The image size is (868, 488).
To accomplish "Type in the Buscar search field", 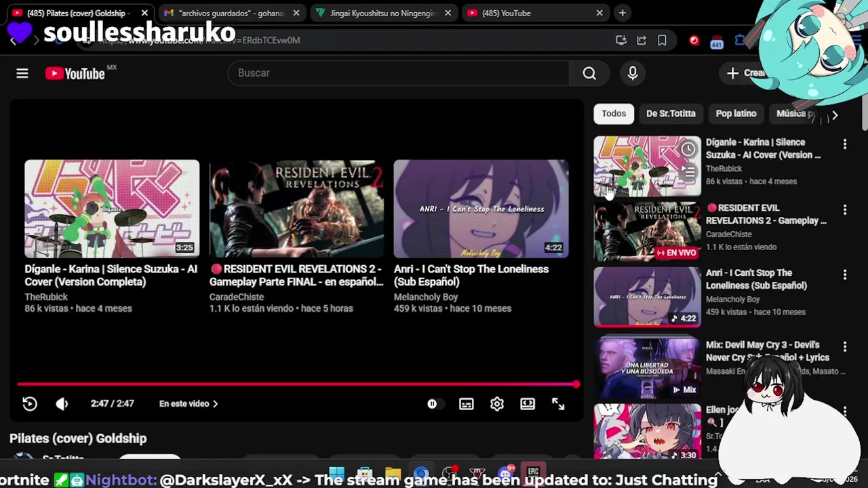I will [399, 73].
